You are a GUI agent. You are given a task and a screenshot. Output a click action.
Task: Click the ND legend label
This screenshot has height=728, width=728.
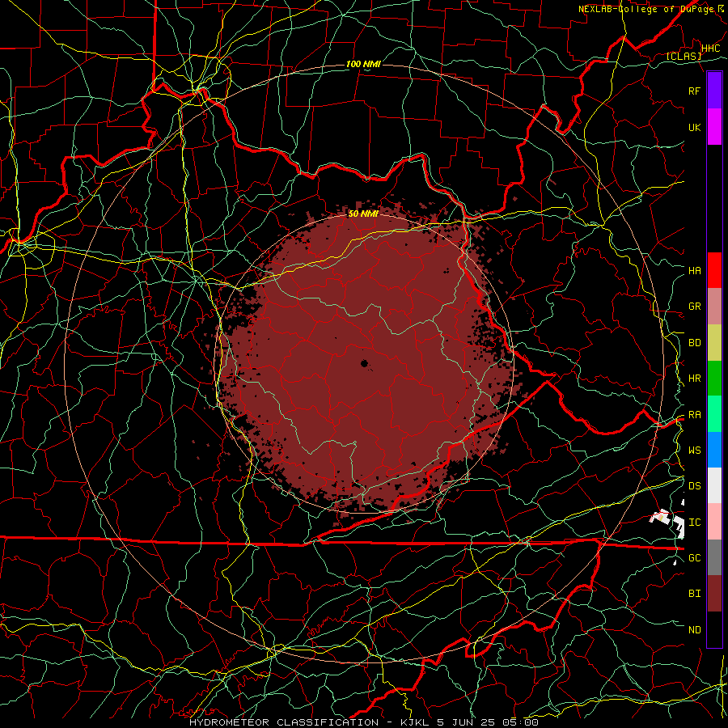tap(694, 630)
